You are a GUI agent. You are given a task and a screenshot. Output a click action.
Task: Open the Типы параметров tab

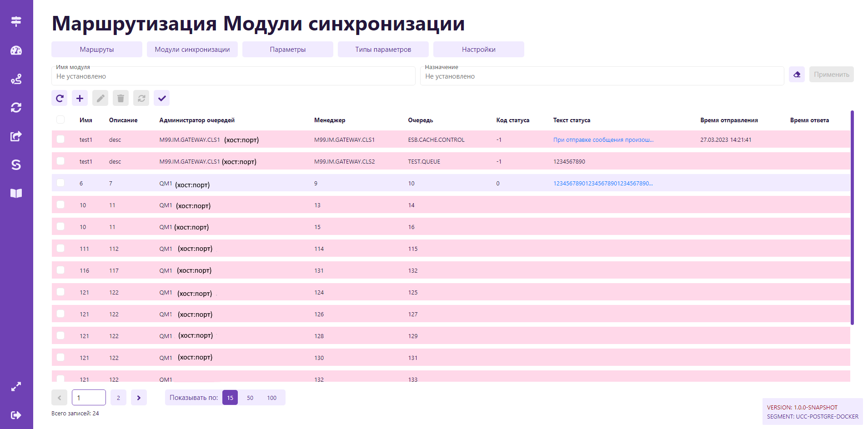click(383, 50)
